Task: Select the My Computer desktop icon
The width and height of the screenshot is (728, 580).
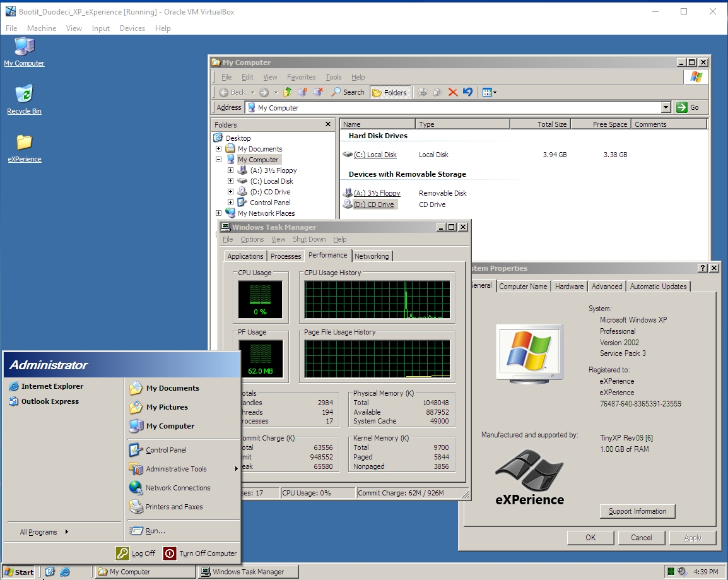Action: coord(24,52)
